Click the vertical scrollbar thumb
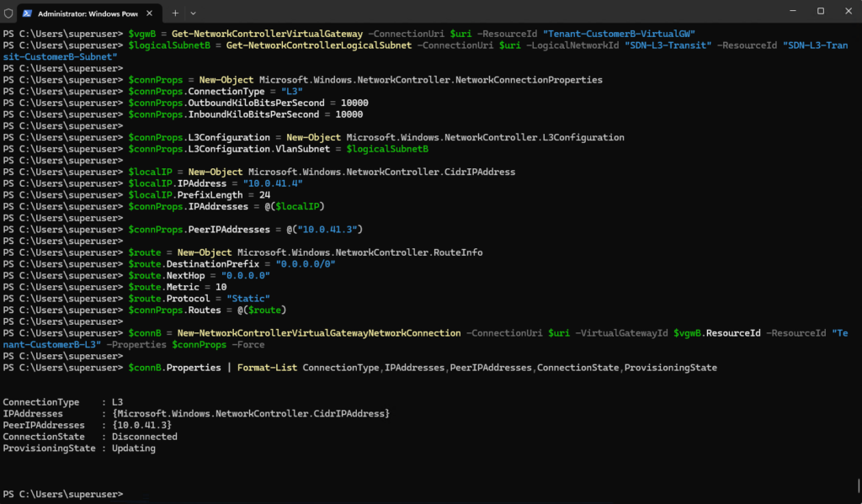This screenshot has width=862, height=504. pos(859,485)
